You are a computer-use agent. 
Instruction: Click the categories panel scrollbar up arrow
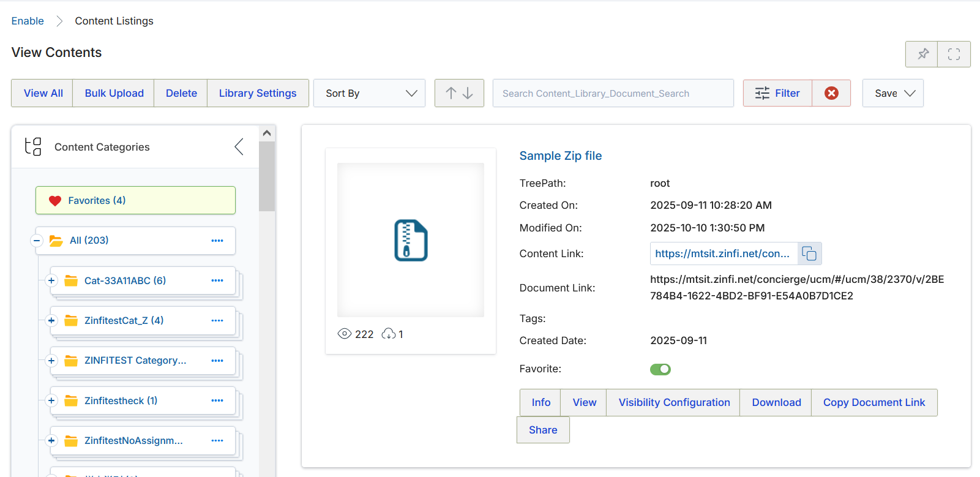click(x=267, y=133)
